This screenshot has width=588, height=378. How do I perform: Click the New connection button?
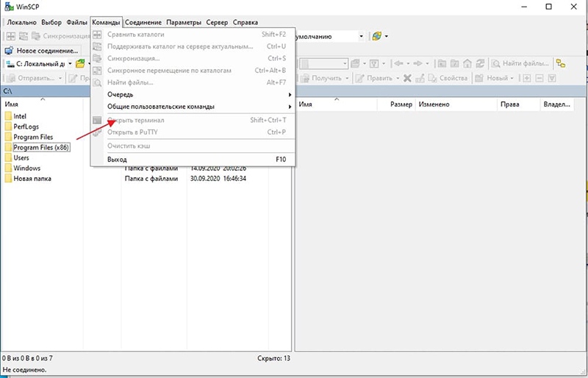click(x=47, y=51)
